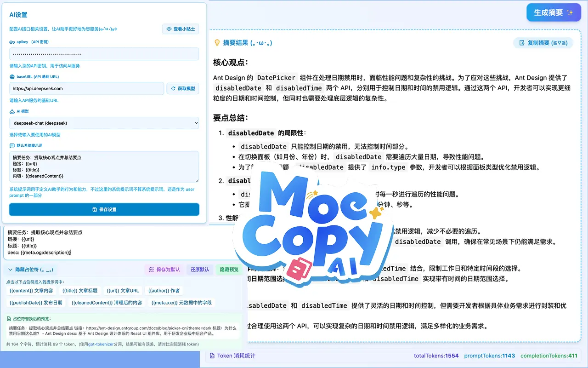Click the robot icon next to apikey label

click(x=13, y=42)
